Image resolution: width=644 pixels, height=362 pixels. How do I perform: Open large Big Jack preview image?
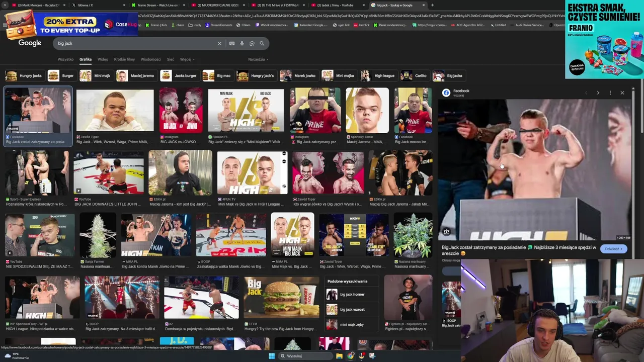click(535, 170)
